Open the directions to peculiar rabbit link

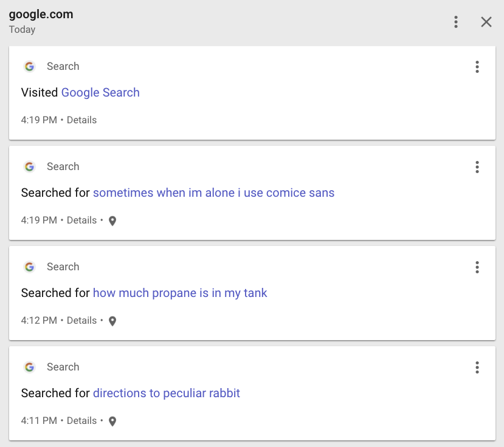(166, 393)
